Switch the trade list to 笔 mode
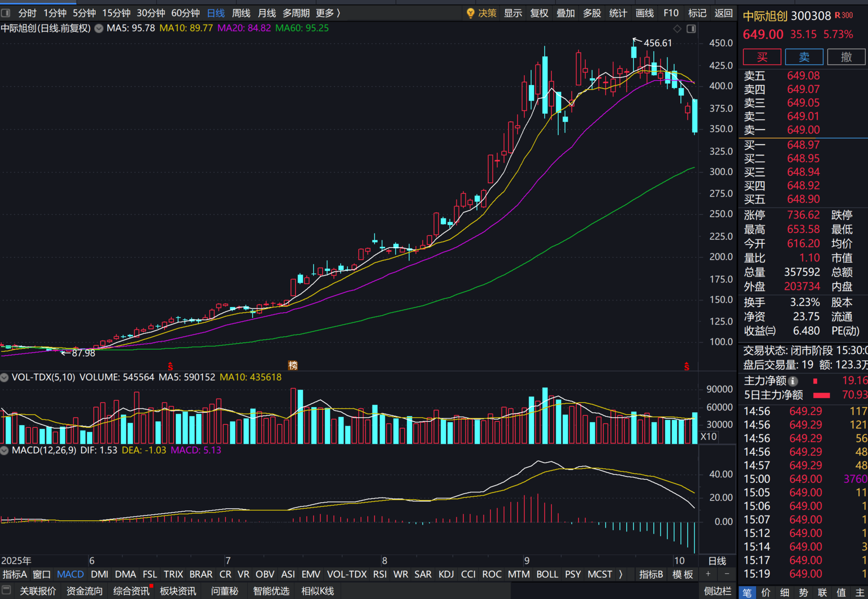Screen dimensions: 868x599 click(x=747, y=593)
